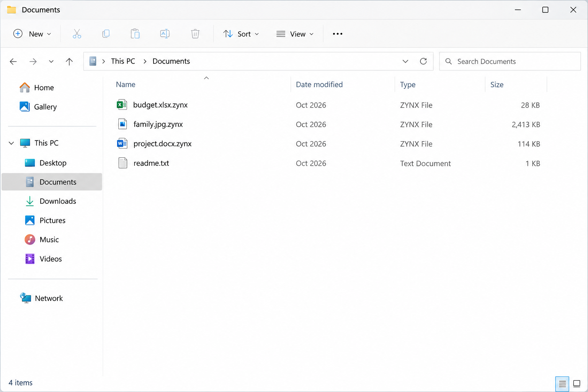Open Videos in navigation pane
This screenshot has height=392, width=588.
[51, 259]
